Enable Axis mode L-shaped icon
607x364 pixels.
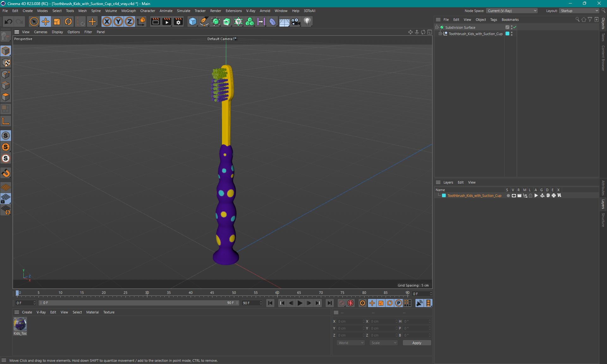click(x=6, y=121)
